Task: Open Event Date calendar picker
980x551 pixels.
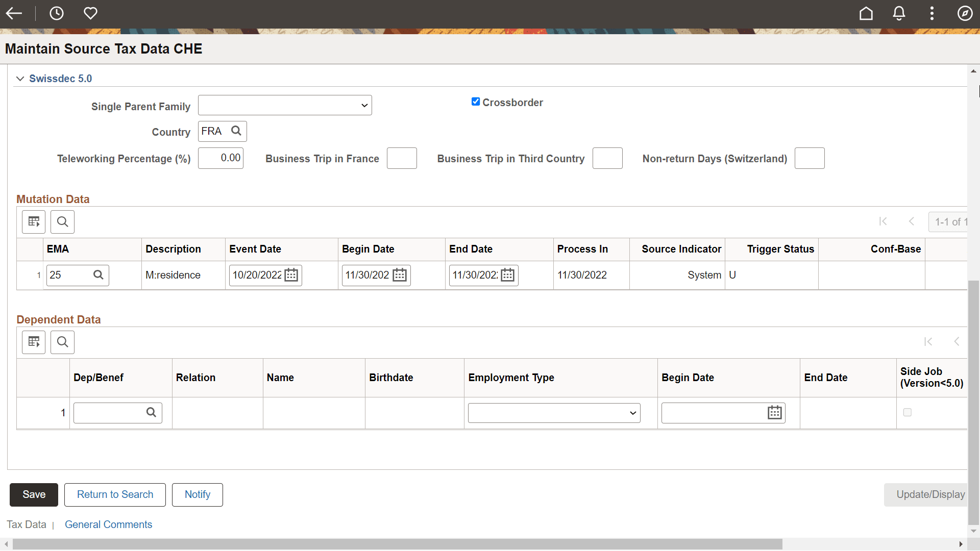Action: (x=291, y=275)
